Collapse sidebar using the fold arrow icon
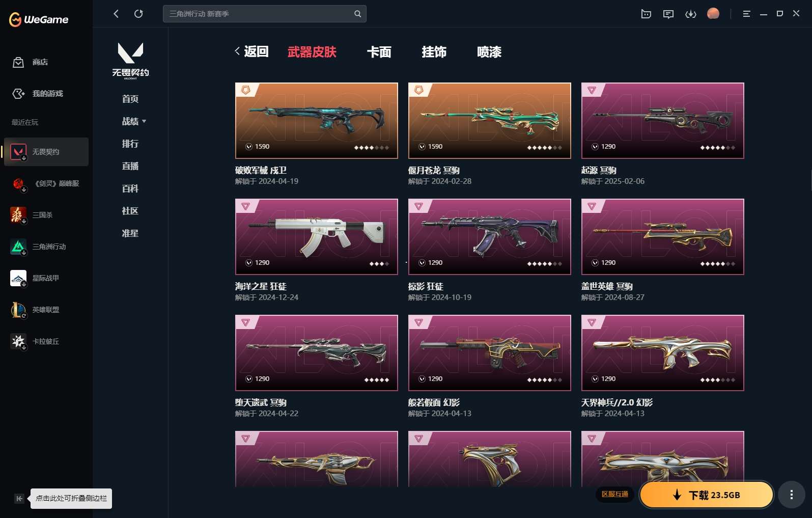The height and width of the screenshot is (518, 812). pyautogui.click(x=19, y=499)
